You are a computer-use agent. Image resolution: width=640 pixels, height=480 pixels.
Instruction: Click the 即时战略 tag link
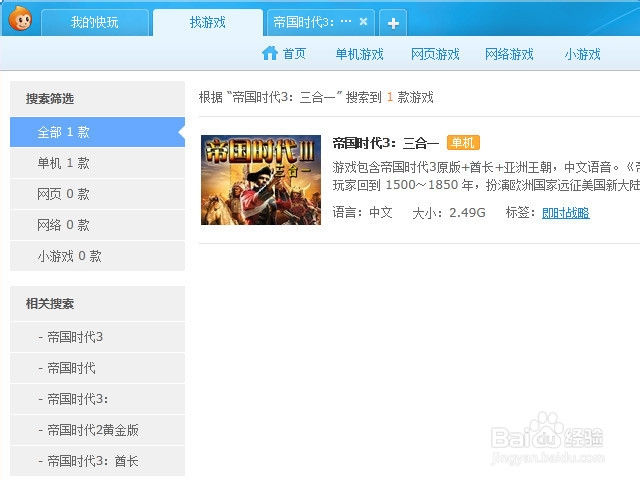point(566,213)
